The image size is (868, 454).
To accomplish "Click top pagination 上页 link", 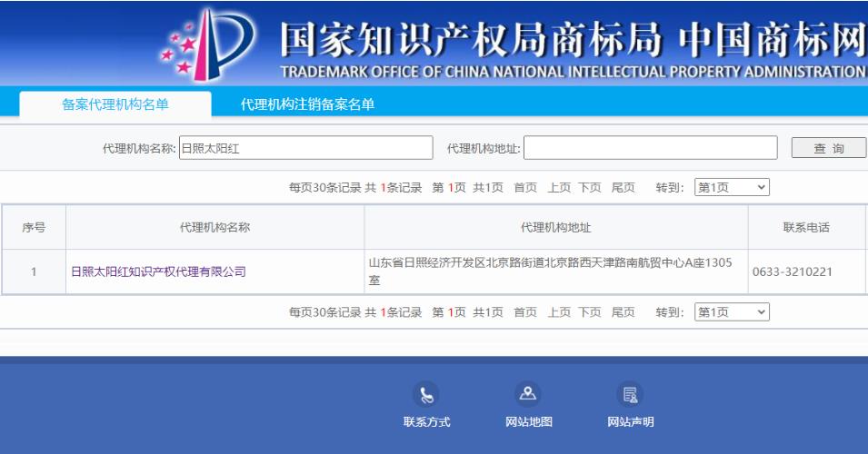I will tap(559, 187).
